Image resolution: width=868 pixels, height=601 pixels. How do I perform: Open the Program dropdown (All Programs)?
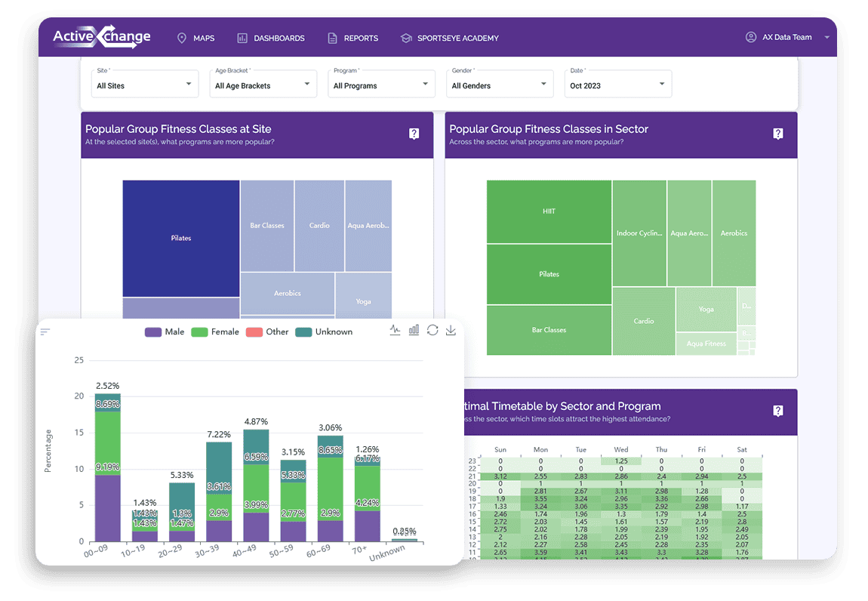coord(381,84)
